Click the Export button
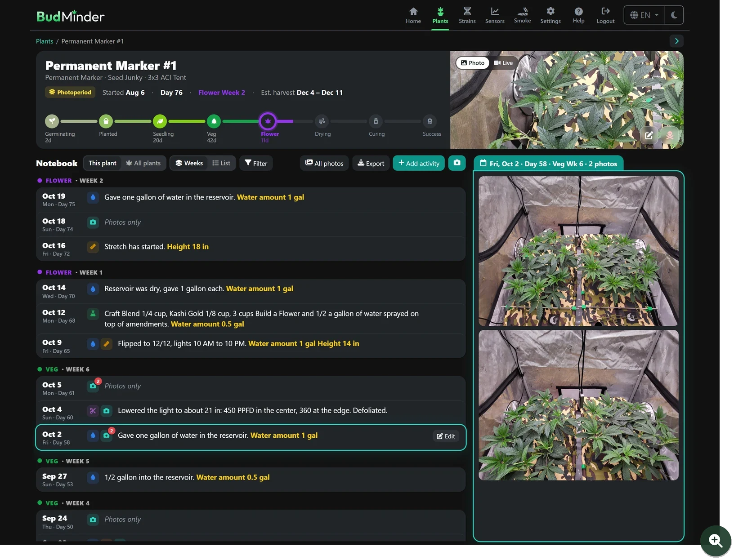Image resolution: width=734 pixels, height=560 pixels. 371,163
